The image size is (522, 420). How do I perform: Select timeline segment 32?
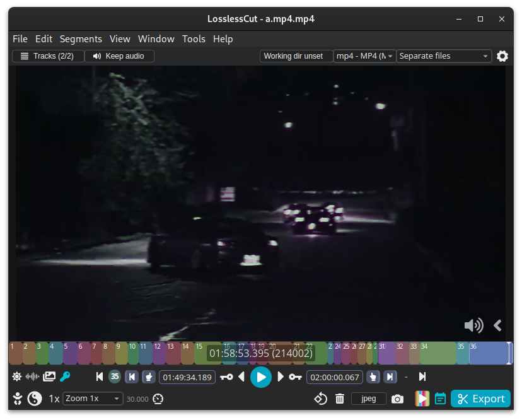(x=402, y=353)
